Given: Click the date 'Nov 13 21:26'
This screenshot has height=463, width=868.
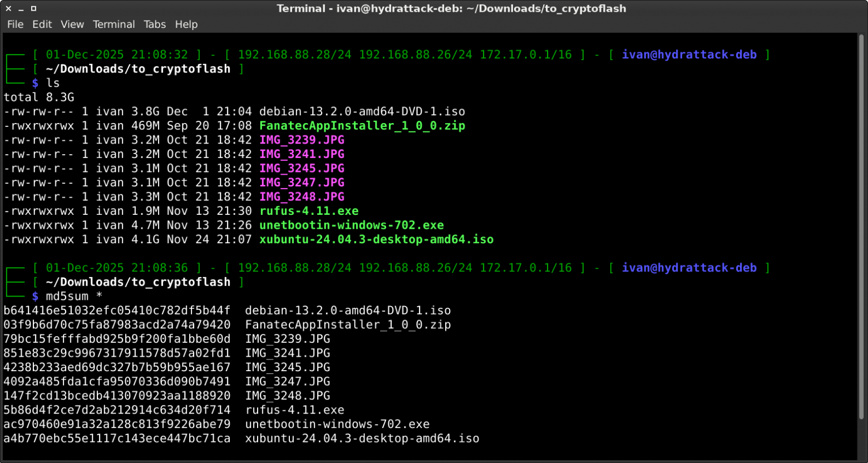Looking at the screenshot, I should point(209,225).
